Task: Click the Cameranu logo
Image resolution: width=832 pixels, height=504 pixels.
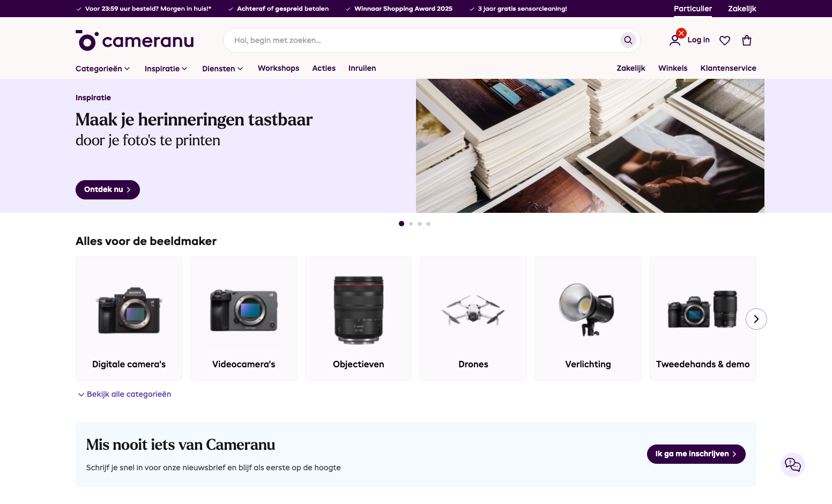Action: (135, 41)
